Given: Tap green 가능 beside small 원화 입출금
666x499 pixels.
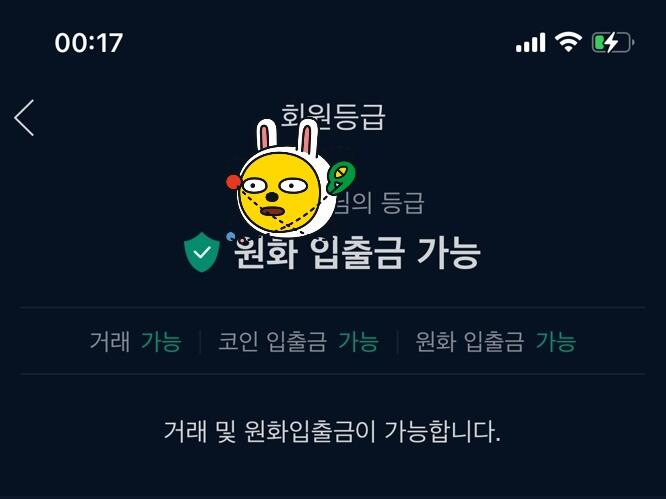Looking at the screenshot, I should [556, 341].
